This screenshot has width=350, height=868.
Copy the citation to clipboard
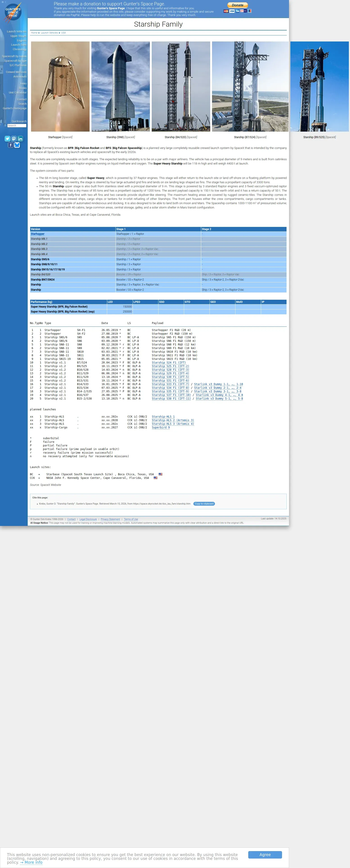(x=204, y=504)
